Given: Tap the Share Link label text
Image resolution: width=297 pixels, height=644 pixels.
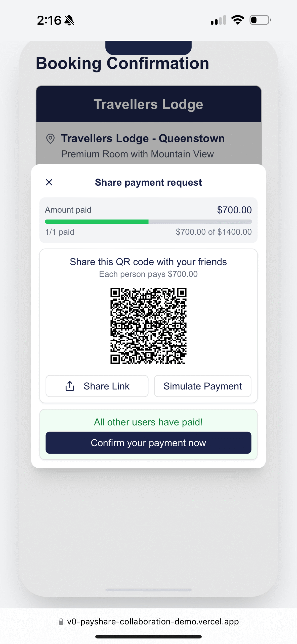Looking at the screenshot, I should (x=106, y=386).
